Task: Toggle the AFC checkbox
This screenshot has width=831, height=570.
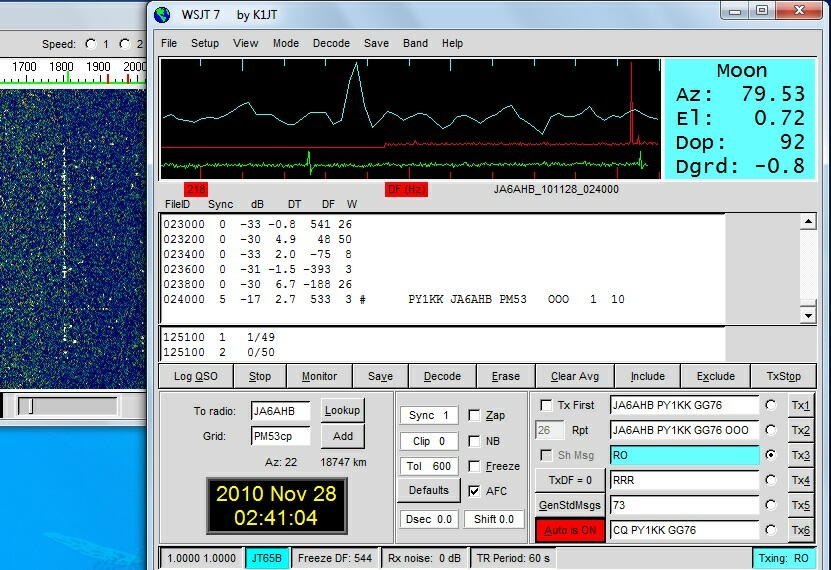Action: coord(475,491)
